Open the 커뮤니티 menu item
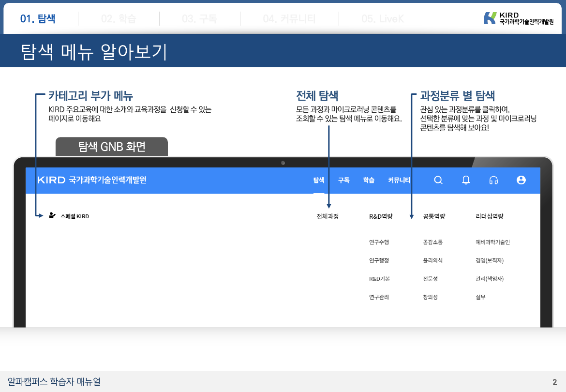Screen dimensions: 566x392 (x=399, y=180)
